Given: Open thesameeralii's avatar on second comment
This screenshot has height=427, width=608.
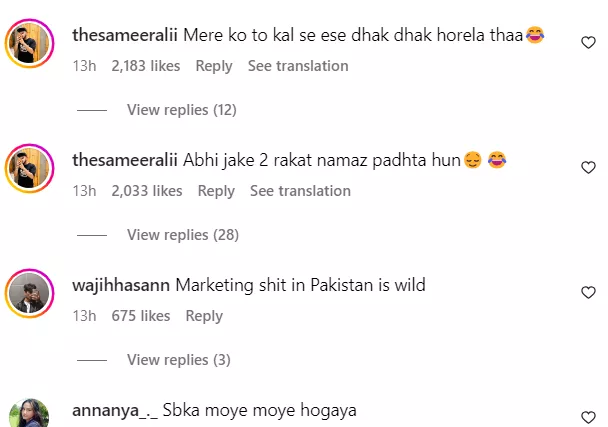Looking at the screenshot, I should tap(30, 170).
